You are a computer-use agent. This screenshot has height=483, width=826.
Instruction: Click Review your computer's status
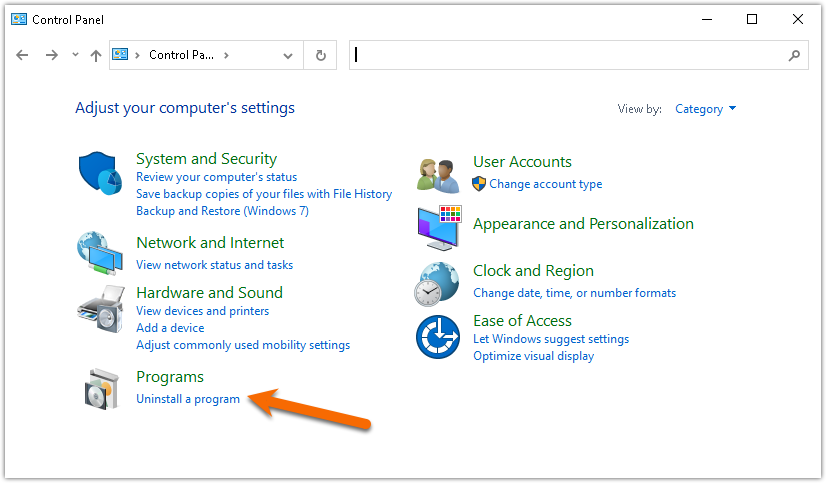coord(217,177)
